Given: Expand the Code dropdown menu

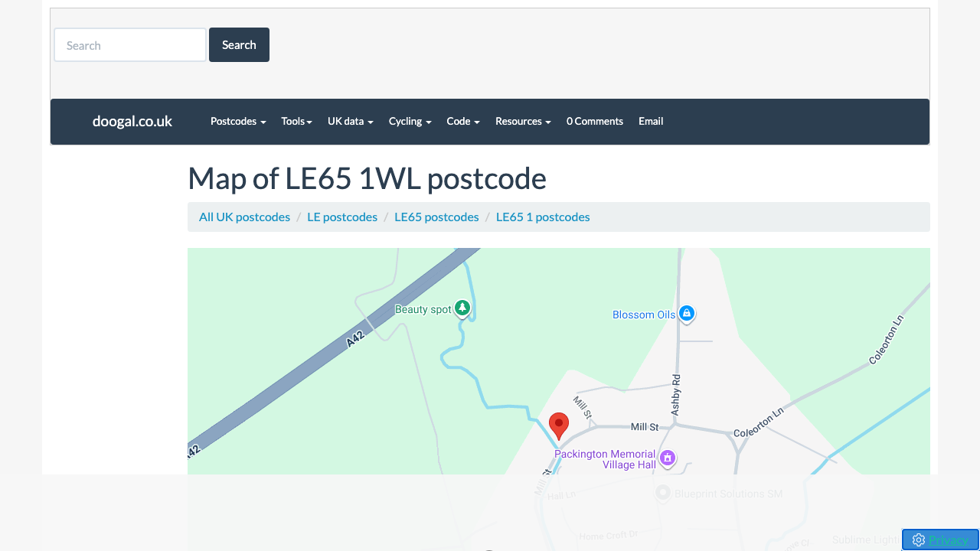Looking at the screenshot, I should 463,121.
